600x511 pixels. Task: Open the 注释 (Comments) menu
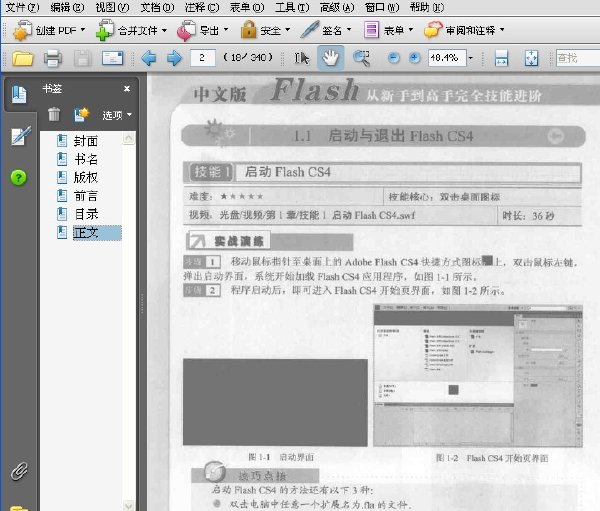(x=202, y=7)
